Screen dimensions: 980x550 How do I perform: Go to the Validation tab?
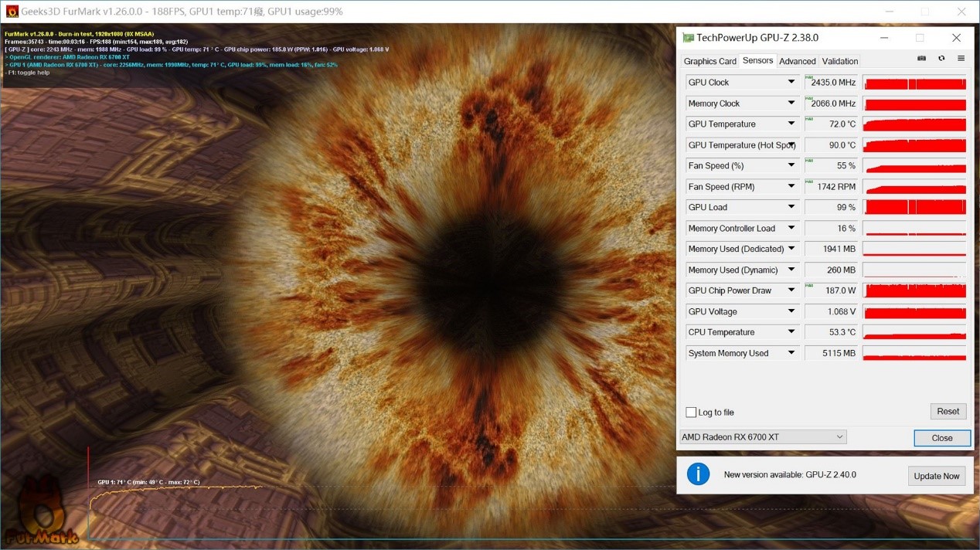click(839, 61)
